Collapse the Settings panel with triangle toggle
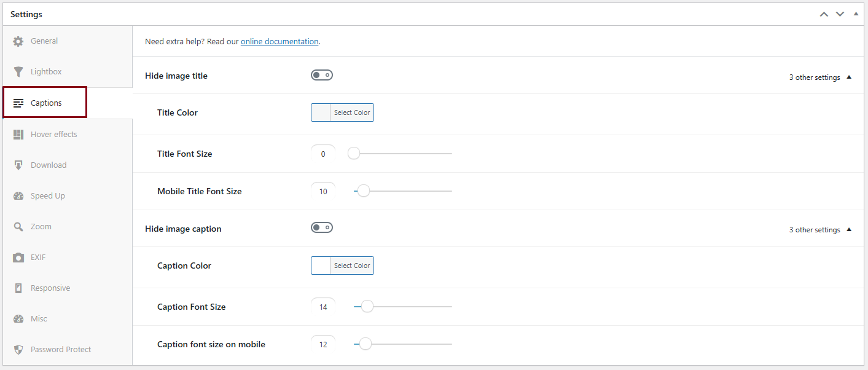Viewport: 868px width, 370px height. pyautogui.click(x=856, y=14)
